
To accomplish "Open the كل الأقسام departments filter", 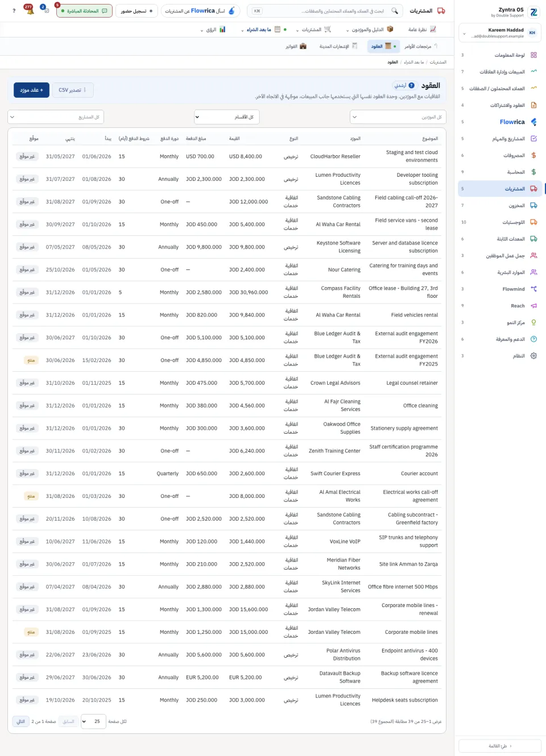I will coord(227,117).
